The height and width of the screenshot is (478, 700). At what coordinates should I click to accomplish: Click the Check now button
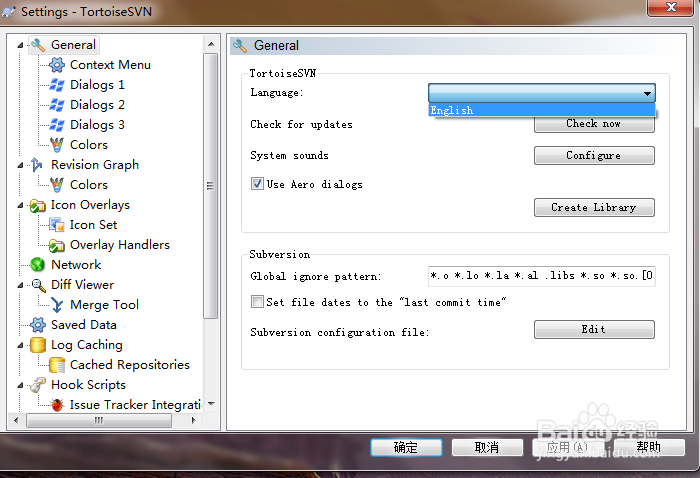coord(594,124)
